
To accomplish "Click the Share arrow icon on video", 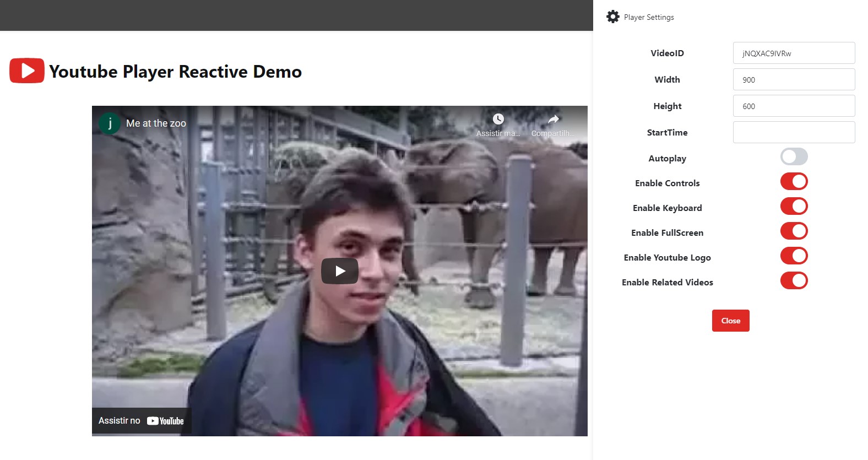I will tap(554, 119).
